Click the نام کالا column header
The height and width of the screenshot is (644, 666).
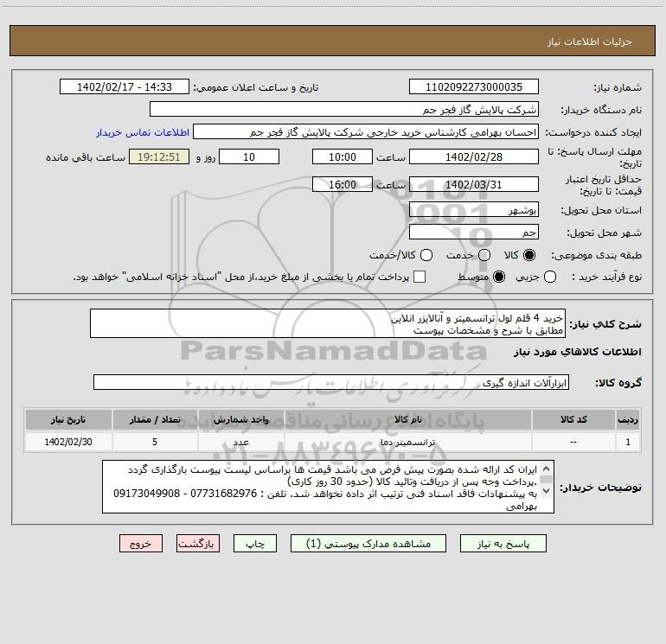[x=408, y=419]
